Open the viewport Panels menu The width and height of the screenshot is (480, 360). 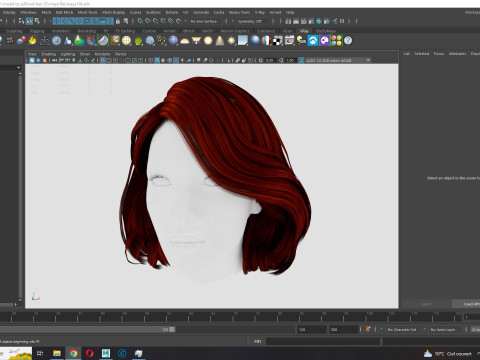tap(121, 54)
